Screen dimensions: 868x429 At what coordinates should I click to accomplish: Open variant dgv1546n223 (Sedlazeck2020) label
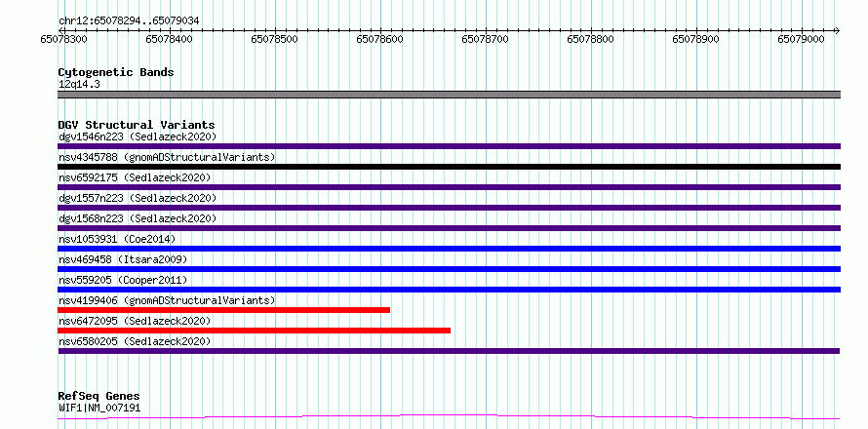(x=138, y=136)
